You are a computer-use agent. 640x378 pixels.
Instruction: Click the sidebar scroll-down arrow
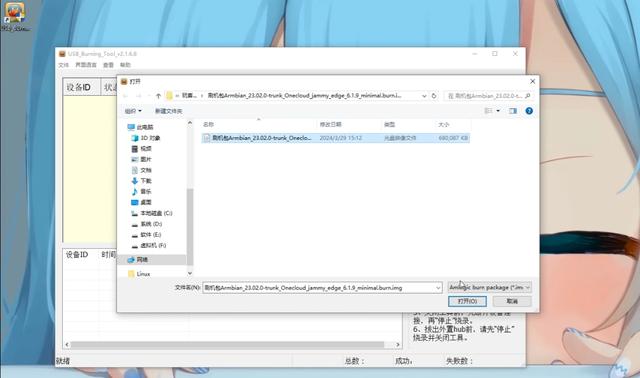[x=190, y=273]
